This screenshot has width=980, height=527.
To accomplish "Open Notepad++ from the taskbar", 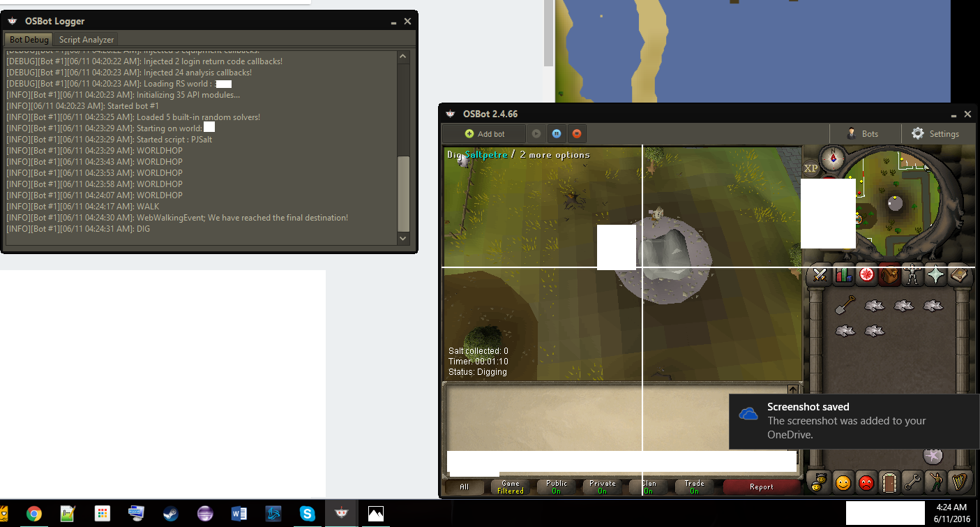I will 68,514.
